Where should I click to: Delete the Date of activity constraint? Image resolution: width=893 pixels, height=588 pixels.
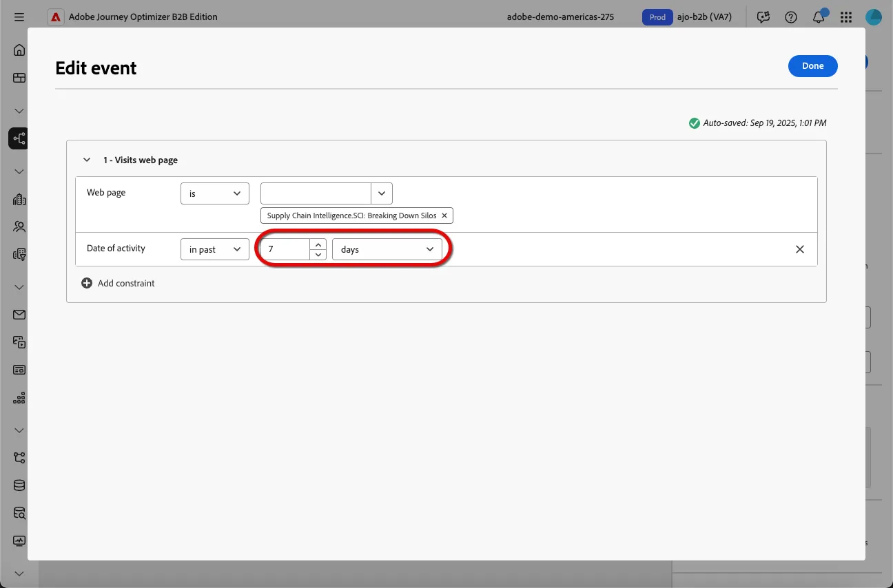click(x=800, y=249)
